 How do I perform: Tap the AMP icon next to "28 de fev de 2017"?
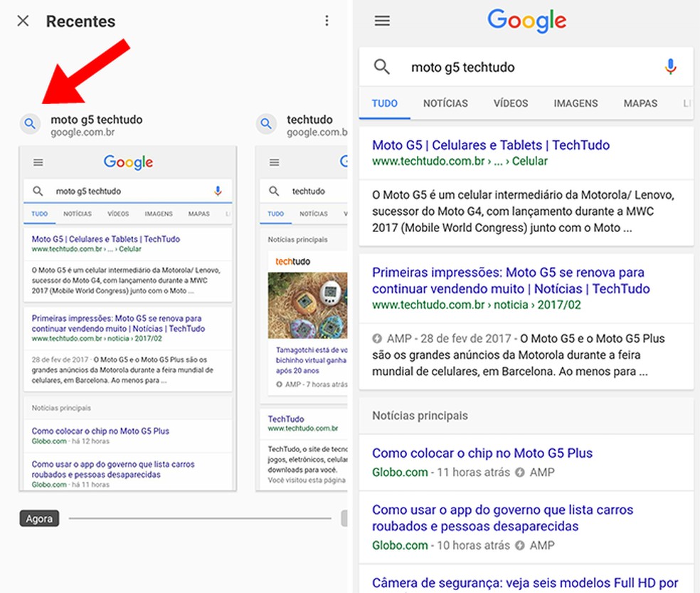click(377, 338)
